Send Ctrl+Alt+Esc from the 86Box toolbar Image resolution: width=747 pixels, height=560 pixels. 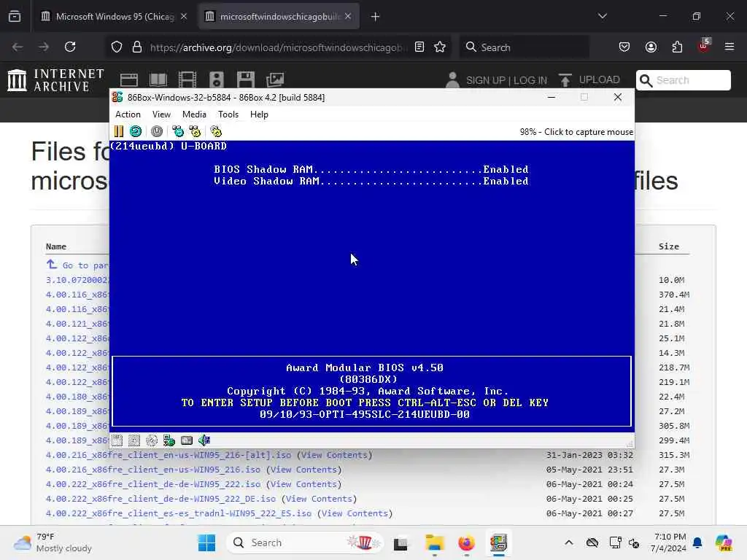coord(196,131)
